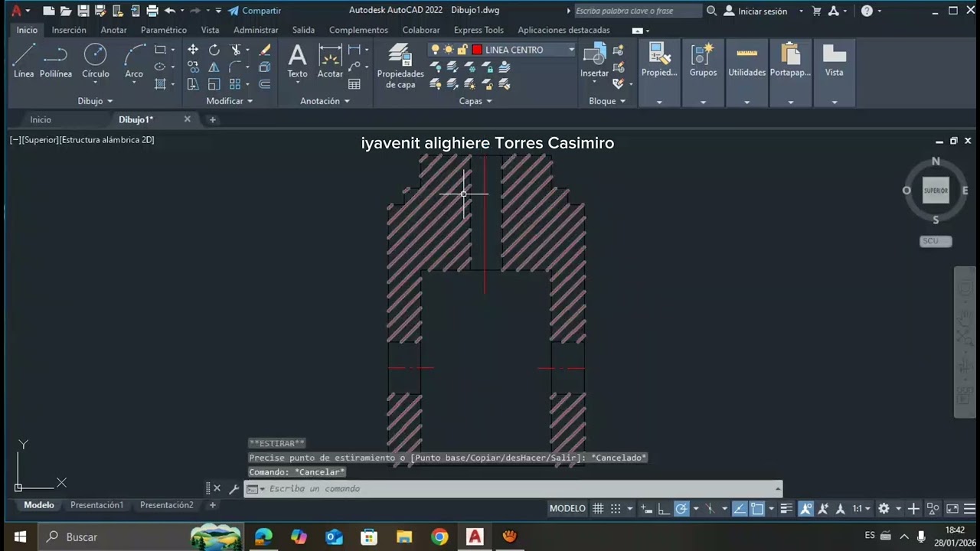Toggle 2D object snap
The height and width of the screenshot is (551, 980).
[757, 509]
